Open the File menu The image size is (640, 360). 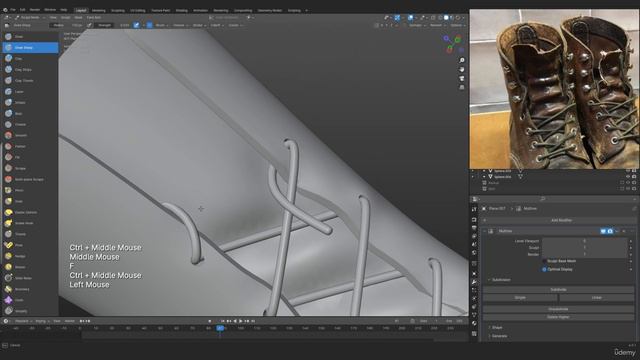point(13,9)
